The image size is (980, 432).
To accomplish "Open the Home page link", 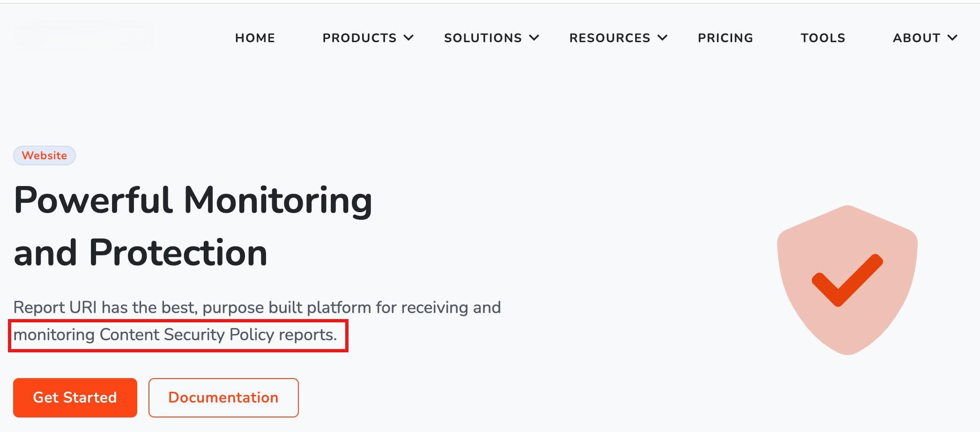I will tap(255, 38).
